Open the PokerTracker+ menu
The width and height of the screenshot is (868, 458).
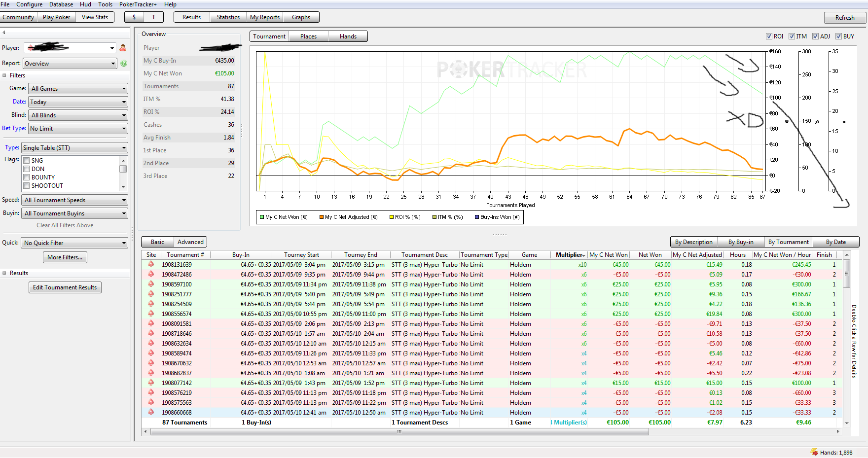coord(138,4)
